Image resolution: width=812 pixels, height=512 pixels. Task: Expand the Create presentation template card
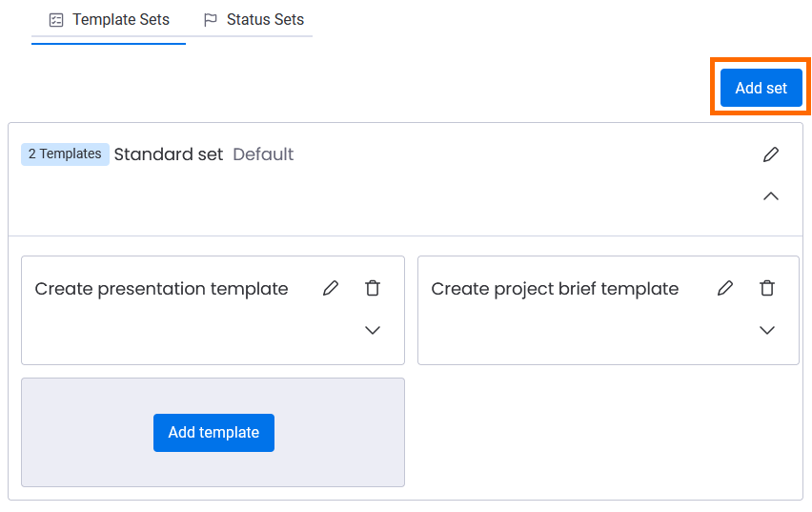click(x=373, y=330)
